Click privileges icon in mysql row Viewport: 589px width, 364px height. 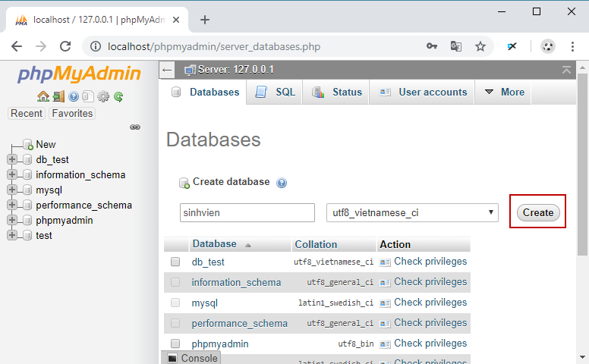(385, 303)
